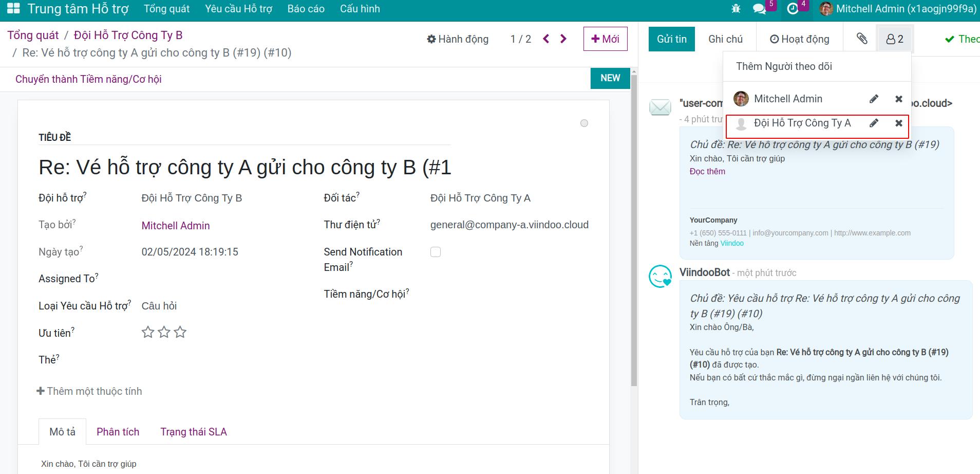This screenshot has height=474, width=980.
Task: Tick the Send Notification Email checkbox
Action: tap(436, 252)
